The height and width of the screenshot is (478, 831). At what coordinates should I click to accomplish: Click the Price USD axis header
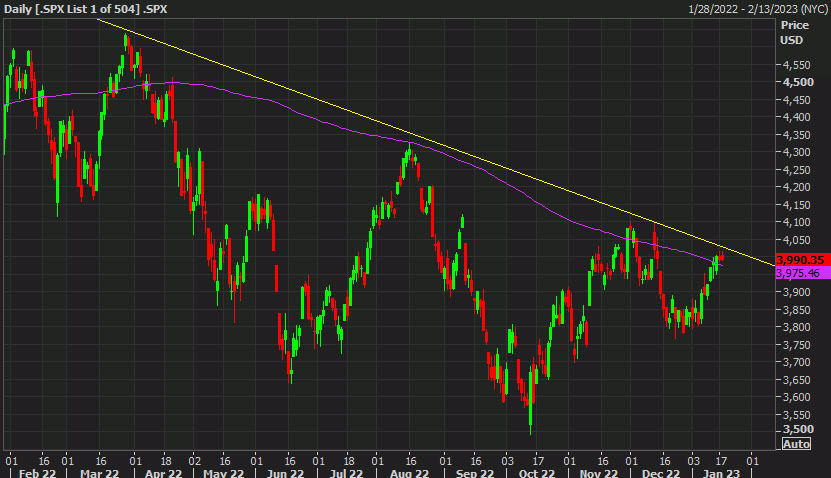coord(794,32)
